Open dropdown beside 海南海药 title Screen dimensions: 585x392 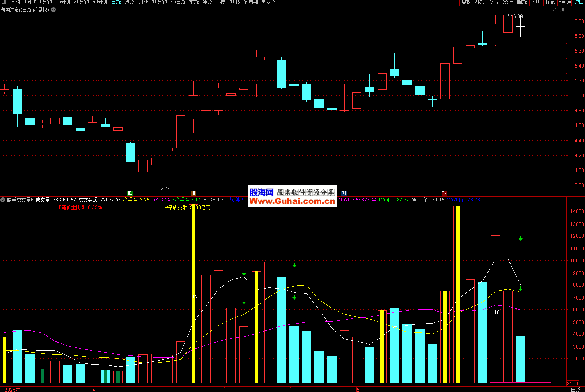53,10
